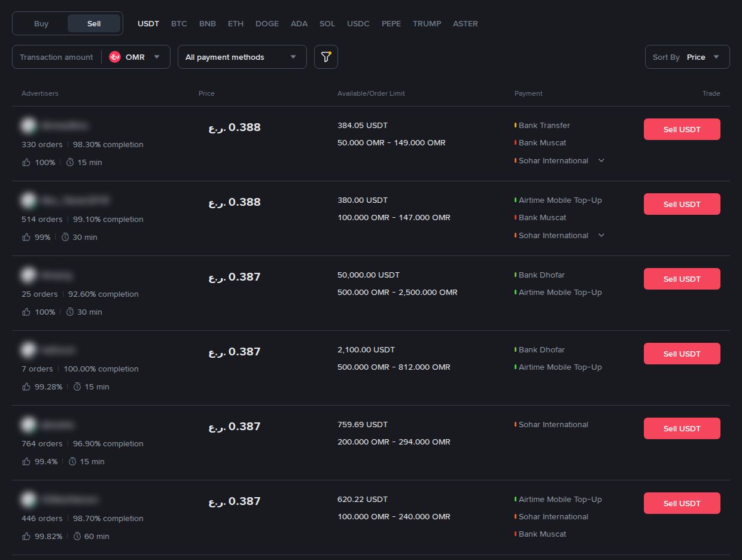The width and height of the screenshot is (742, 560).
Task: Click clock icon in 764 orders row
Action: point(72,461)
